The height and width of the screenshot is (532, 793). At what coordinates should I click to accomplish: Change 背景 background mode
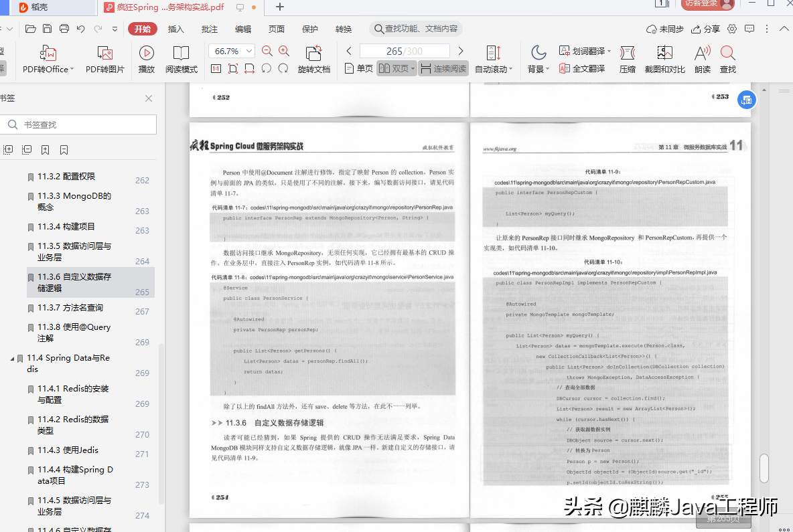tap(538, 59)
